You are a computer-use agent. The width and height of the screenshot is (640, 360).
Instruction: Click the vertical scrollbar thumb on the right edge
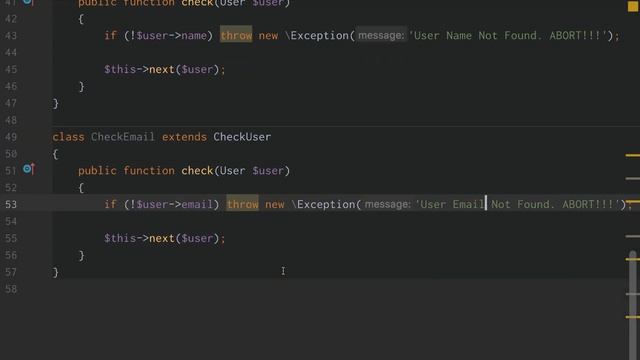pos(633,305)
